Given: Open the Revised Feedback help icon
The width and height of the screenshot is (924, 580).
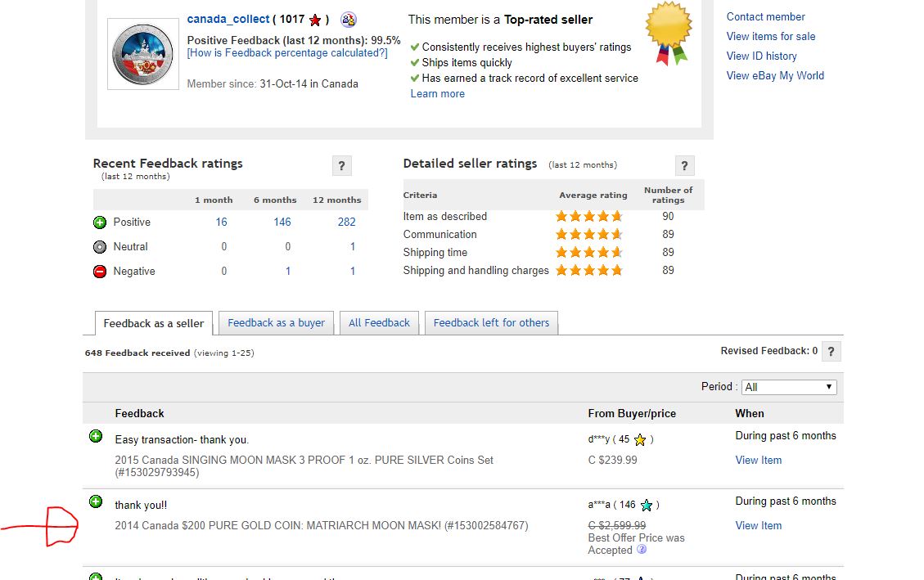Looking at the screenshot, I should [x=831, y=352].
